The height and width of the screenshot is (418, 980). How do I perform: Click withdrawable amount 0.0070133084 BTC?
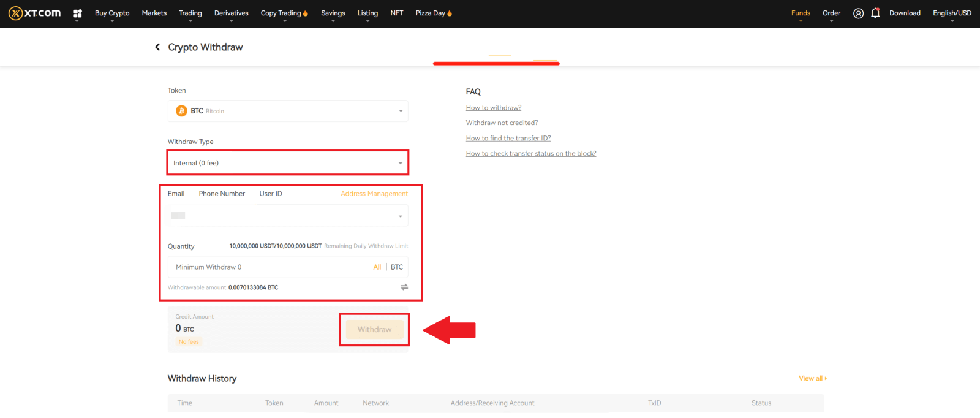click(x=253, y=287)
